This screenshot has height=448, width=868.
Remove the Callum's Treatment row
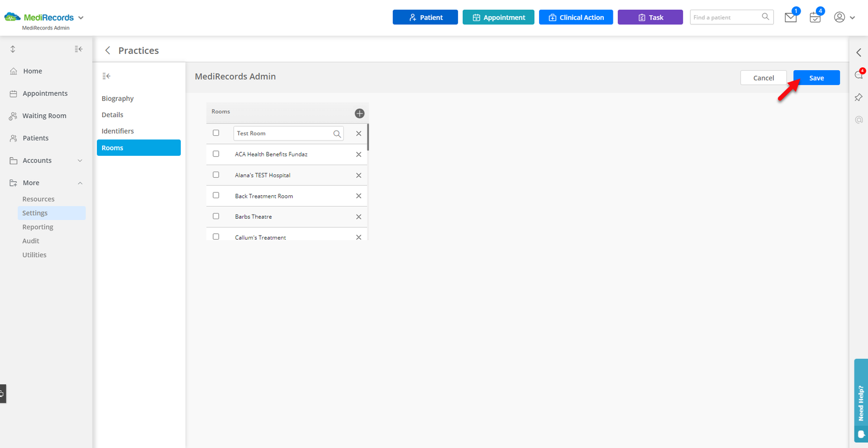(358, 237)
